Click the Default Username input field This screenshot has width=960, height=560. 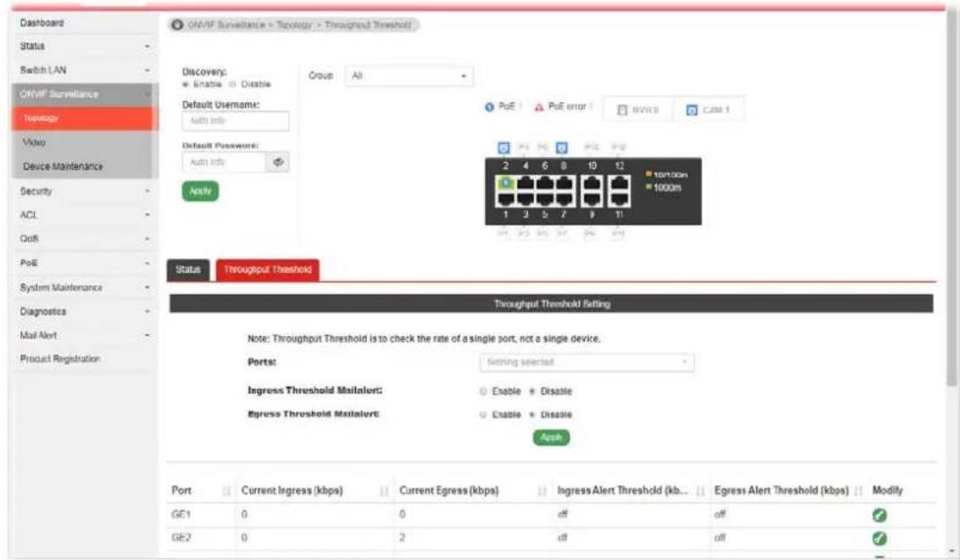point(235,121)
